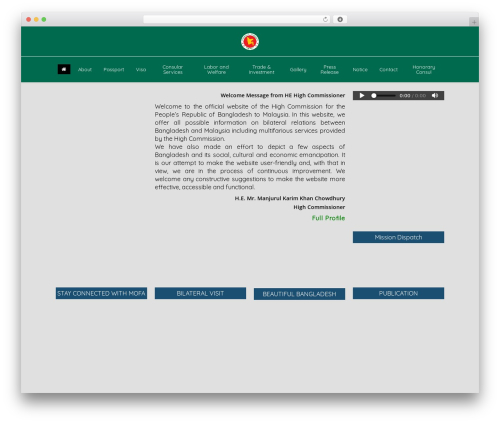Open Trade & Investment menu
This screenshot has width=500, height=423.
pyautogui.click(x=261, y=69)
